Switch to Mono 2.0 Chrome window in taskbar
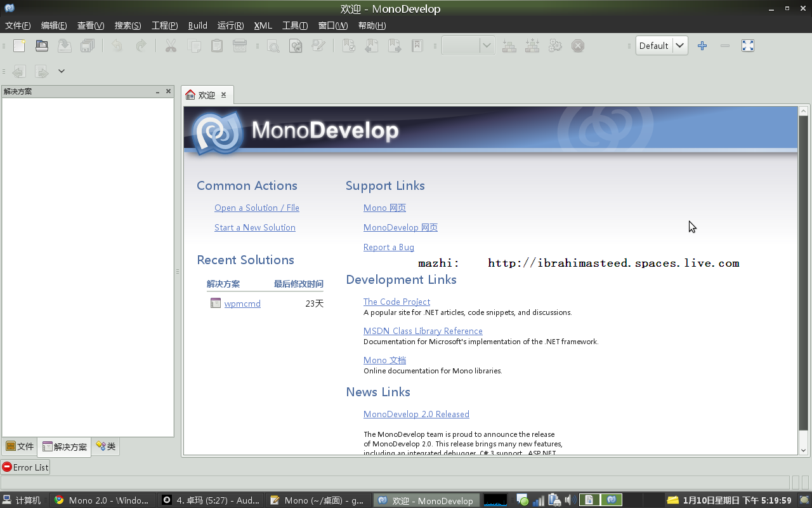The image size is (812, 508). pyautogui.click(x=103, y=500)
